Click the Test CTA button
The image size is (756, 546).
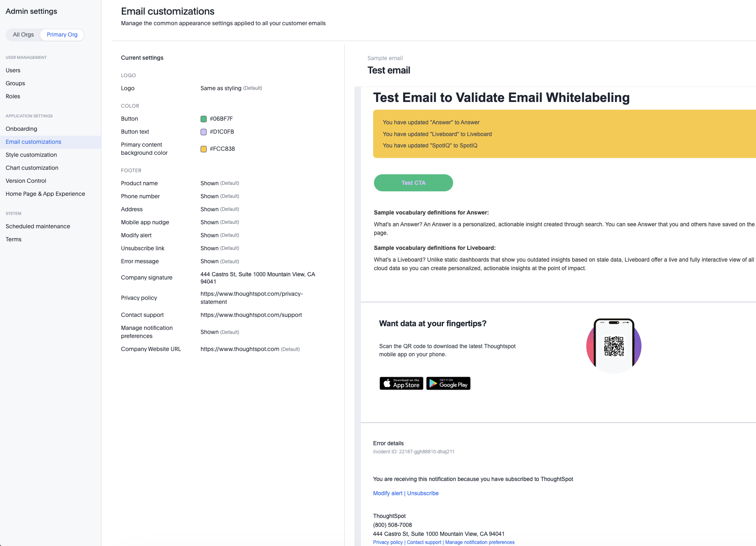413,183
